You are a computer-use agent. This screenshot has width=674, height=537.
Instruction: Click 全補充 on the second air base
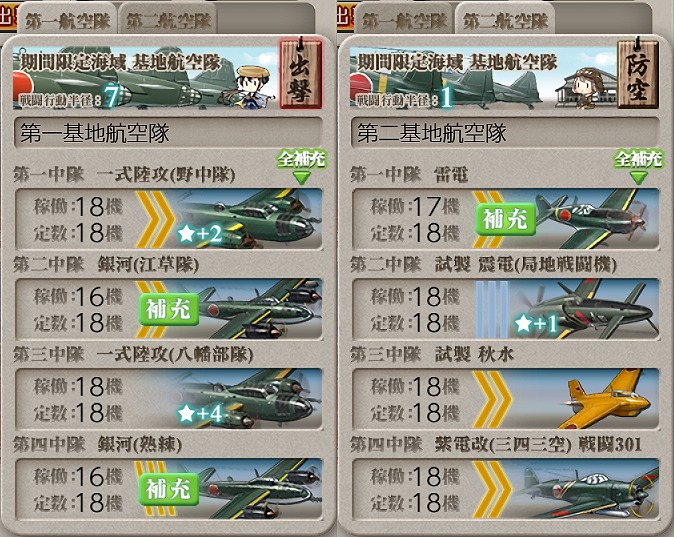(x=638, y=166)
